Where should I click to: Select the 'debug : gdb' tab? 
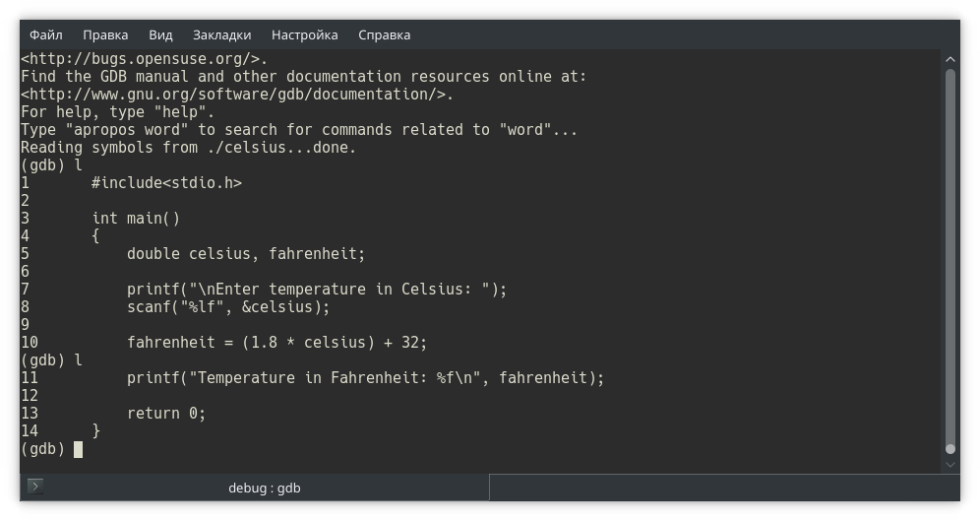(x=264, y=488)
